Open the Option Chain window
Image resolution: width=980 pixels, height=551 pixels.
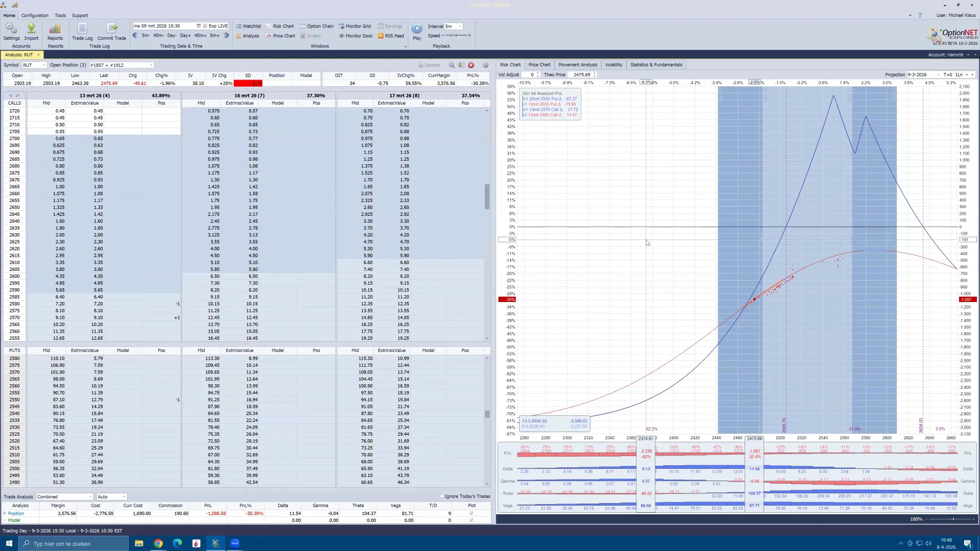tap(316, 26)
